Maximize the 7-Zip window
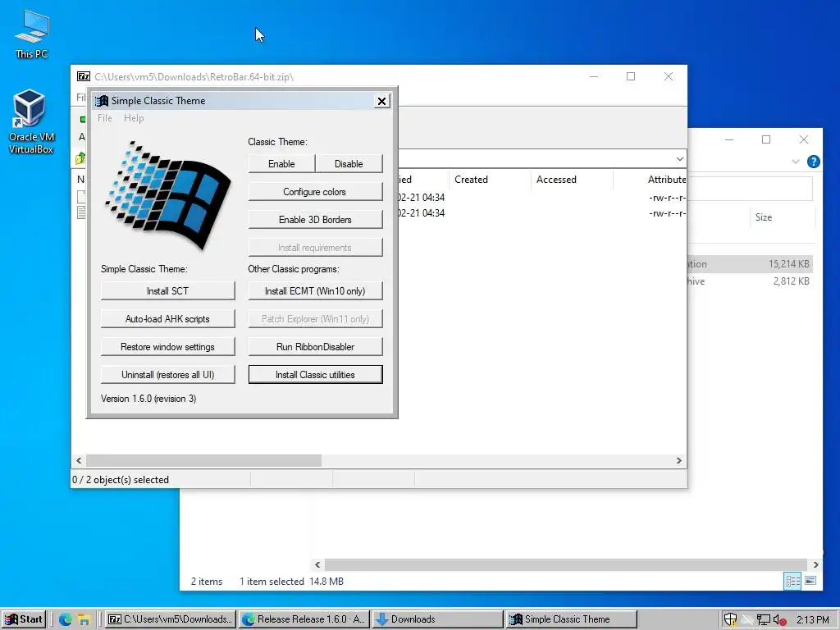This screenshot has height=630, width=840. click(x=631, y=76)
